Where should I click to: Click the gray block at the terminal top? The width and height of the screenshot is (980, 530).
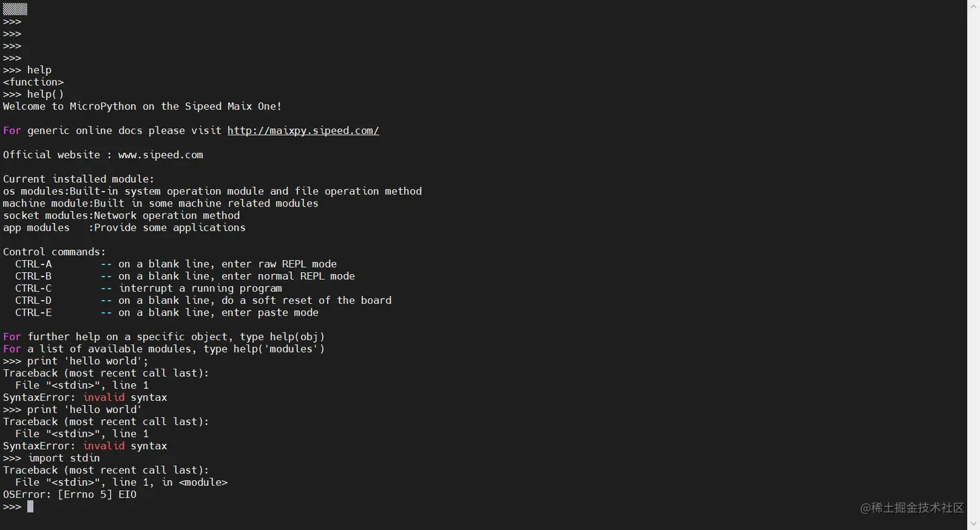coord(15,9)
